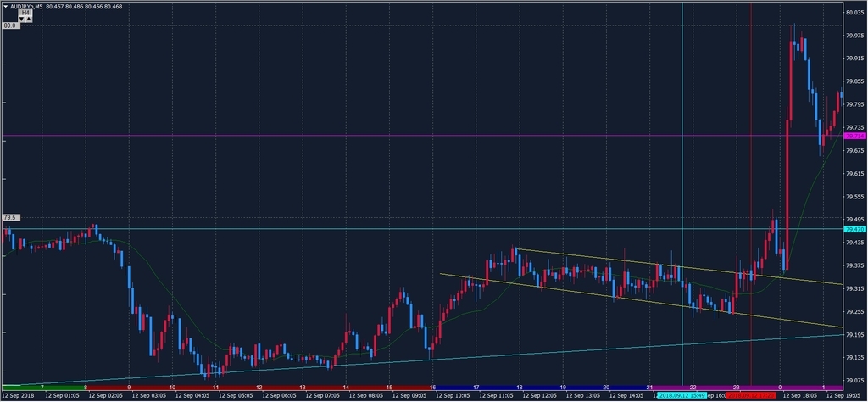Screen dimensions: 868x402
Task: Click the 79.855 price scale value
Action: pyautogui.click(x=856, y=81)
